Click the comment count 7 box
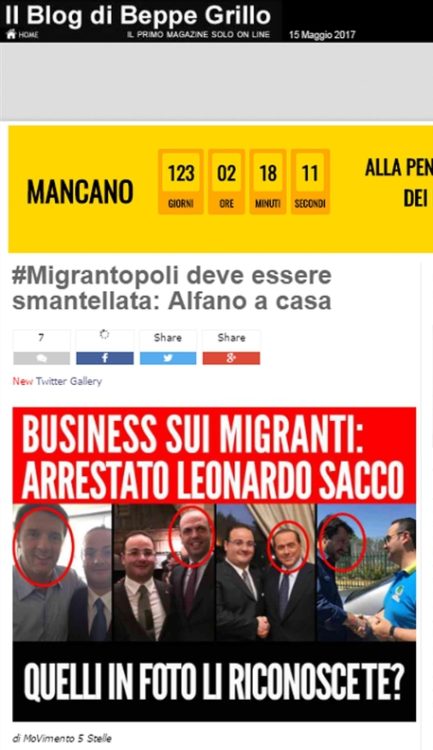The width and height of the screenshot is (433, 750). pos(42,340)
